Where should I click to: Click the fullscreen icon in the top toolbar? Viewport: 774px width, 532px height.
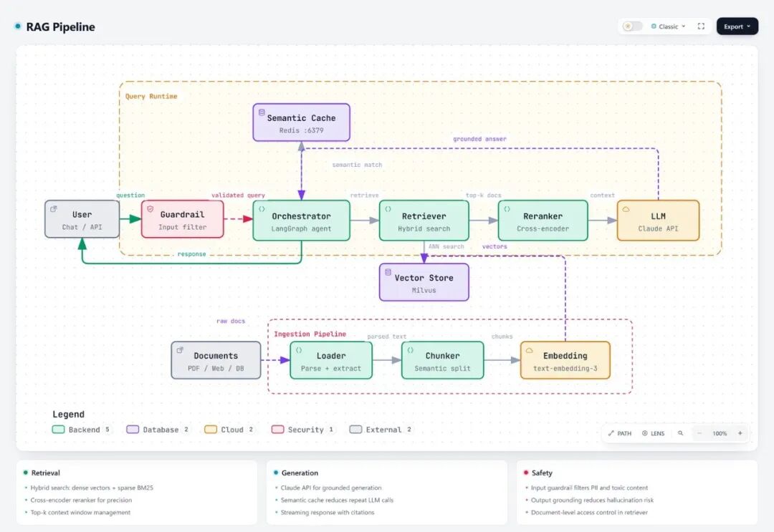[701, 26]
